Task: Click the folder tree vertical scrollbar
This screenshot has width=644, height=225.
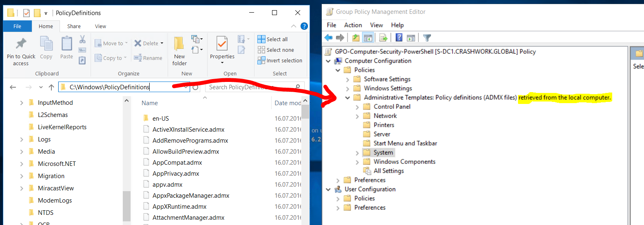Action: click(x=126, y=161)
